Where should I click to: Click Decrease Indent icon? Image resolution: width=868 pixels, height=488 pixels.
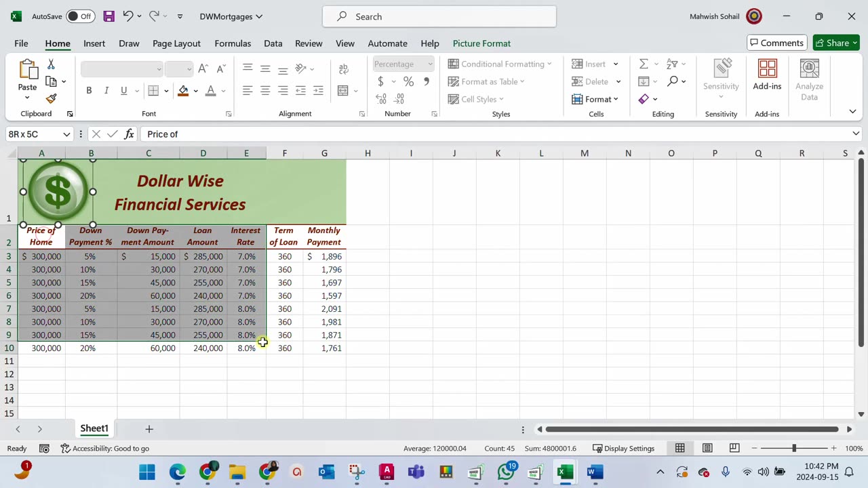(300, 90)
